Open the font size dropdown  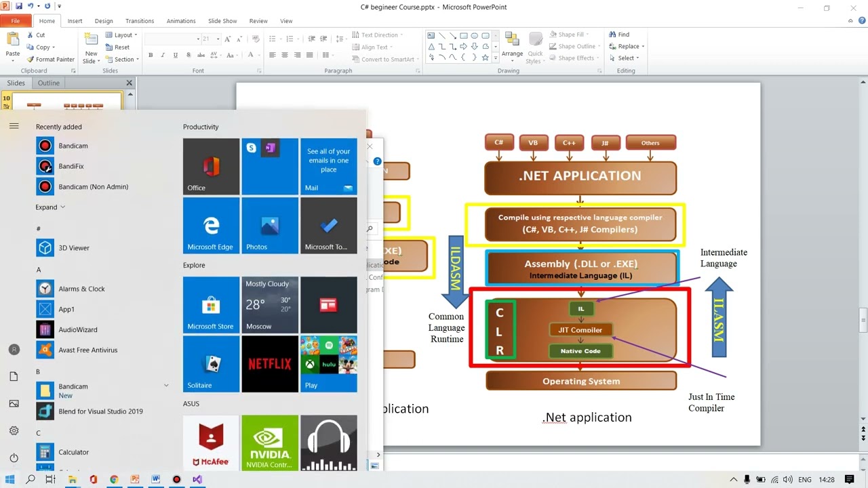coord(218,39)
